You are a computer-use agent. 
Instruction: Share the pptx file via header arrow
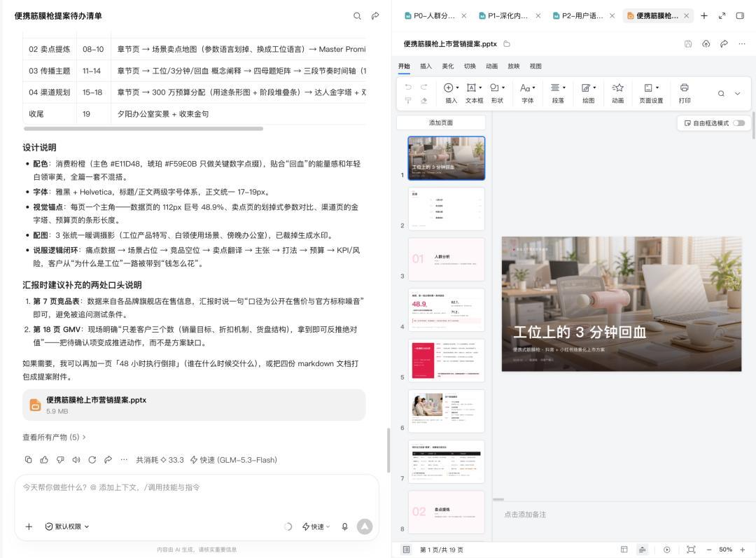click(724, 44)
